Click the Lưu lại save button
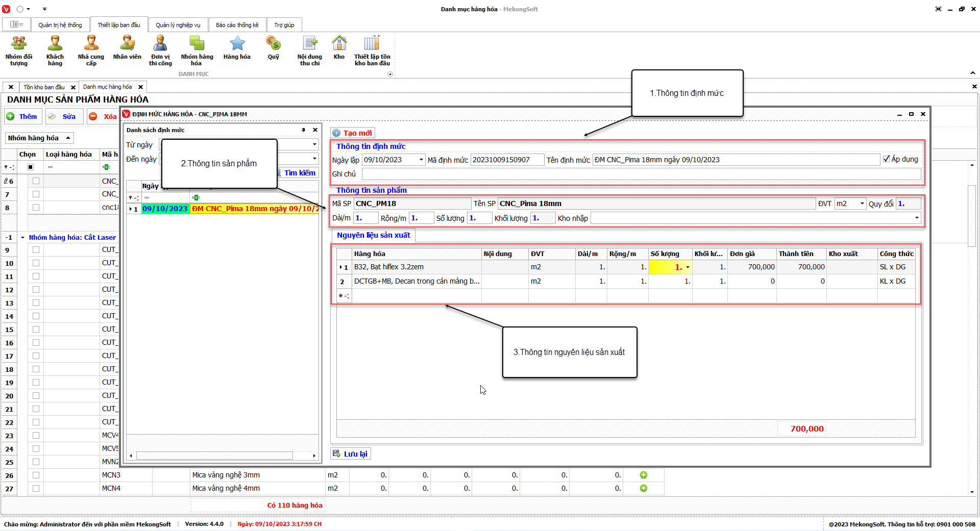980x531 pixels. (351, 454)
